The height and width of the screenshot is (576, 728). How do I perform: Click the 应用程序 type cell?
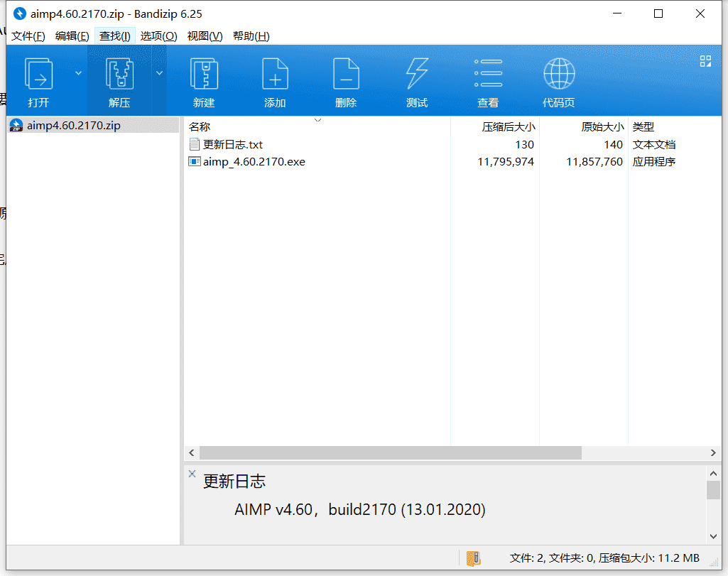[653, 161]
